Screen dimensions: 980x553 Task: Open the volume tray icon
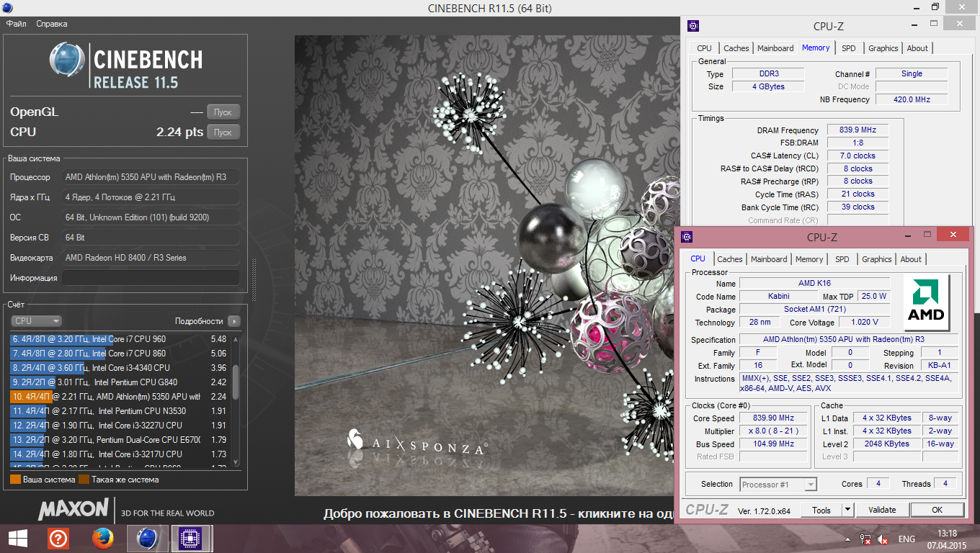(882, 539)
